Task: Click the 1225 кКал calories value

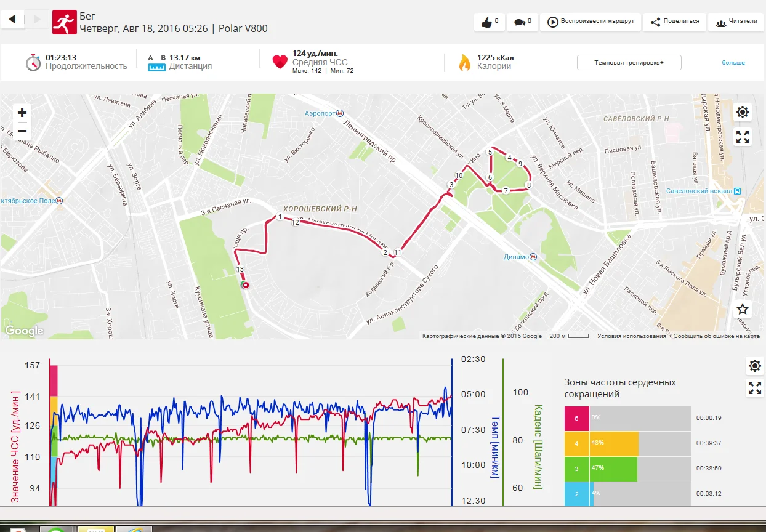Action: coord(495,58)
